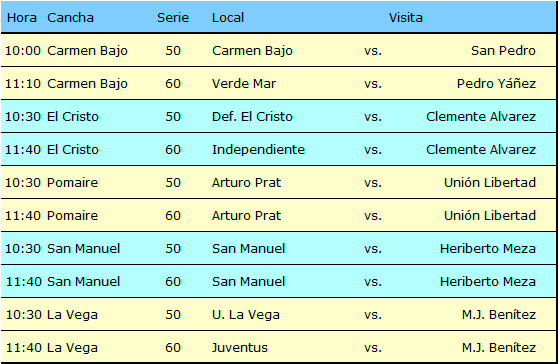Select the Verde Mar local team
The width and height of the screenshot is (558, 364).
click(x=244, y=84)
